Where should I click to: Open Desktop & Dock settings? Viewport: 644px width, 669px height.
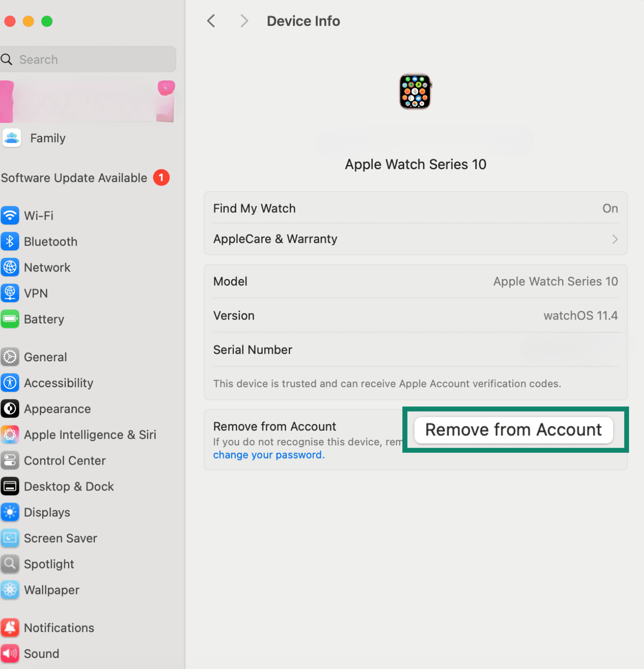click(x=10, y=486)
